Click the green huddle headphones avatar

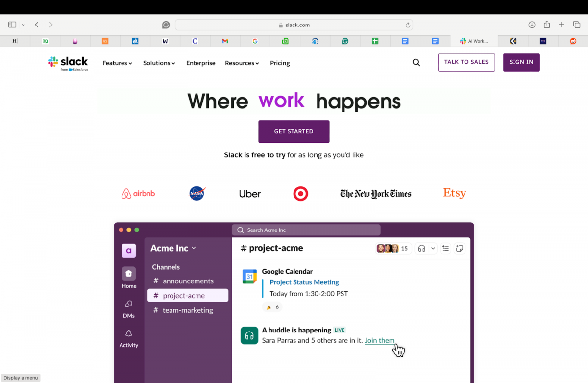[249, 335]
